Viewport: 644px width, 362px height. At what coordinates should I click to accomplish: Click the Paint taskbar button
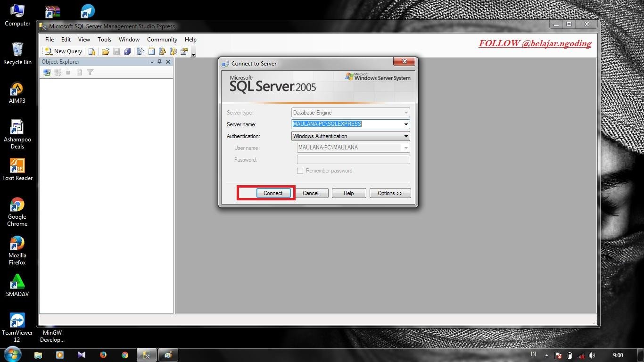(168, 355)
